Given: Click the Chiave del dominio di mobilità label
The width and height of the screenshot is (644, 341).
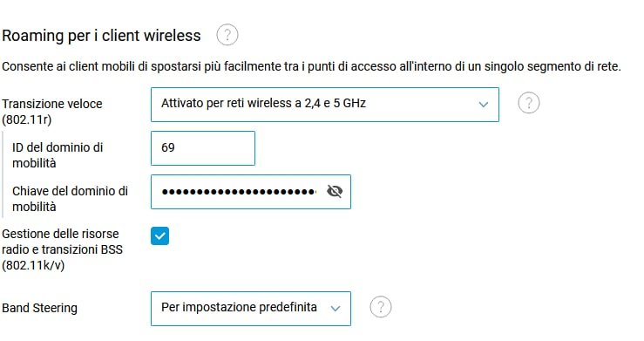Looking at the screenshot, I should pyautogui.click(x=71, y=199).
